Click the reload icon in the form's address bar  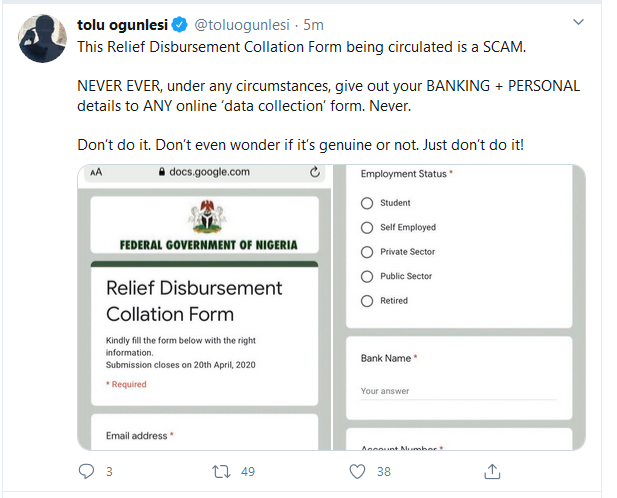pyautogui.click(x=316, y=172)
